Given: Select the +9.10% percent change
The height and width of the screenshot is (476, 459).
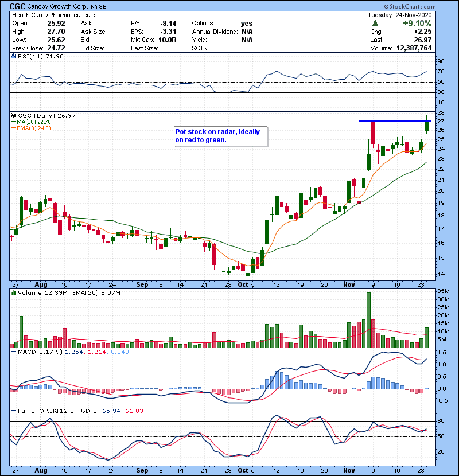Looking at the screenshot, I should (x=417, y=24).
